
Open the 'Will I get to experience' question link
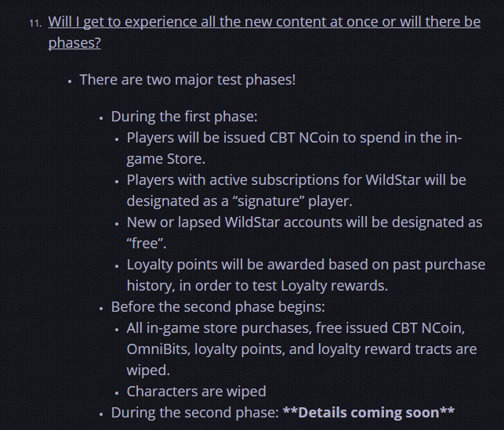[264, 22]
